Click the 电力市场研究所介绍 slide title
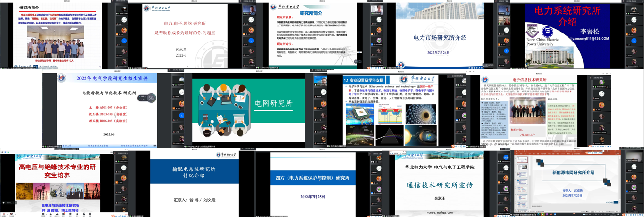 [440, 38]
